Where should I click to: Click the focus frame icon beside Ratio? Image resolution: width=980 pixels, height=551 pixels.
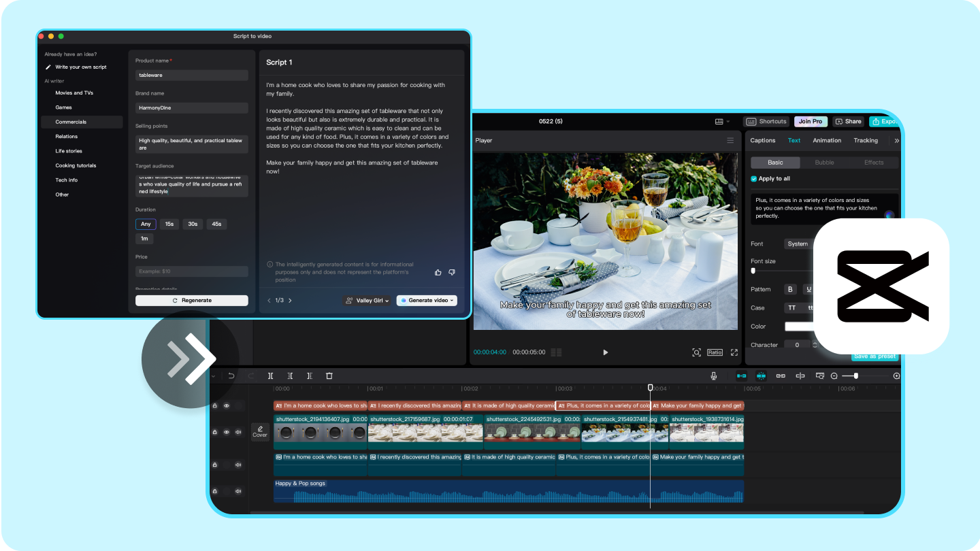[696, 352]
